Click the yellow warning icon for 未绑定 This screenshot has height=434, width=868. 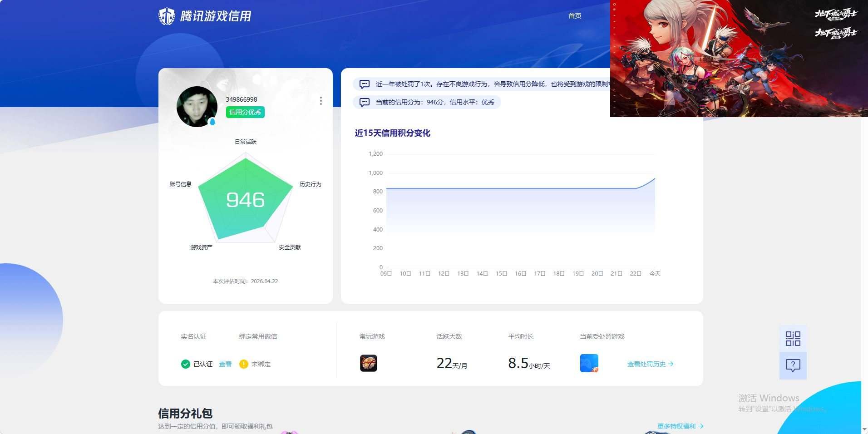[244, 364]
